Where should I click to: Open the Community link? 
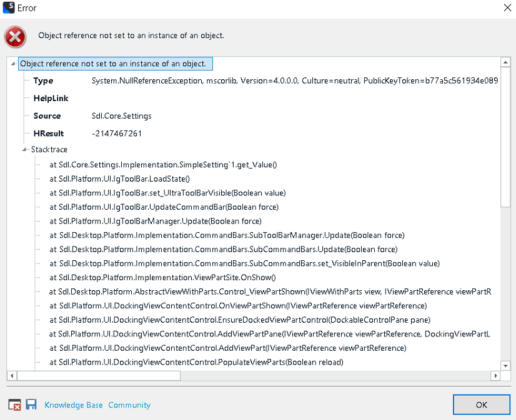tap(129, 404)
